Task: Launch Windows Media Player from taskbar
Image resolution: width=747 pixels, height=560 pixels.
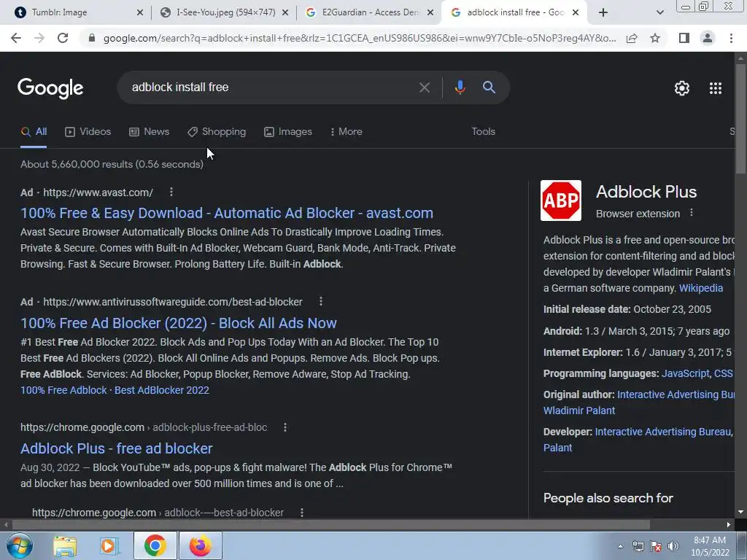Action: [109, 546]
